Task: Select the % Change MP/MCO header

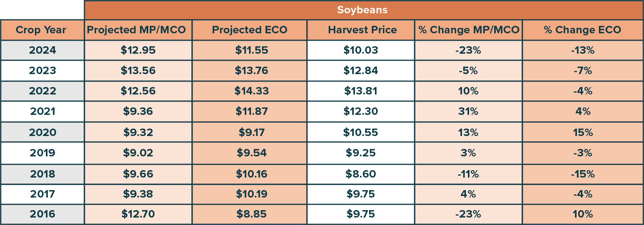Action: pyautogui.click(x=469, y=30)
